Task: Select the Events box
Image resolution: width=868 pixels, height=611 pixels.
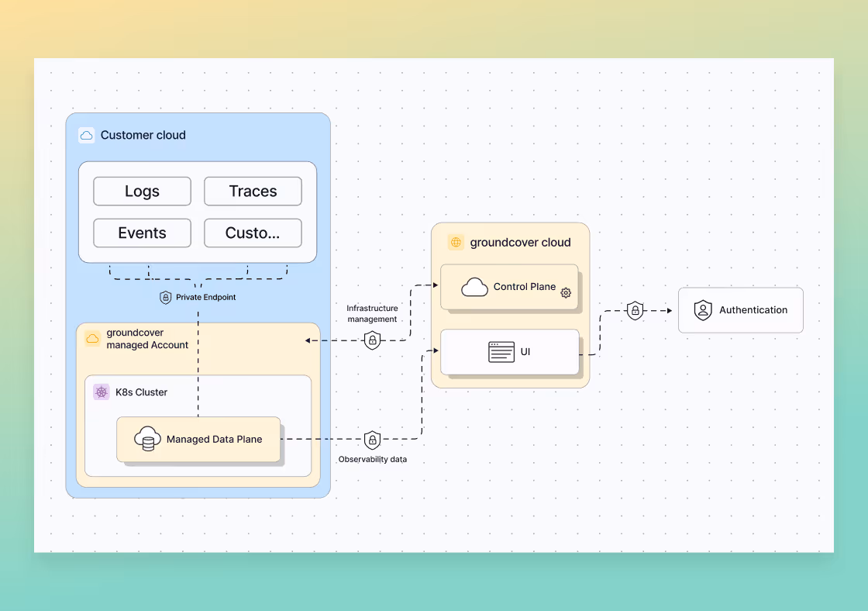Action: pos(143,233)
